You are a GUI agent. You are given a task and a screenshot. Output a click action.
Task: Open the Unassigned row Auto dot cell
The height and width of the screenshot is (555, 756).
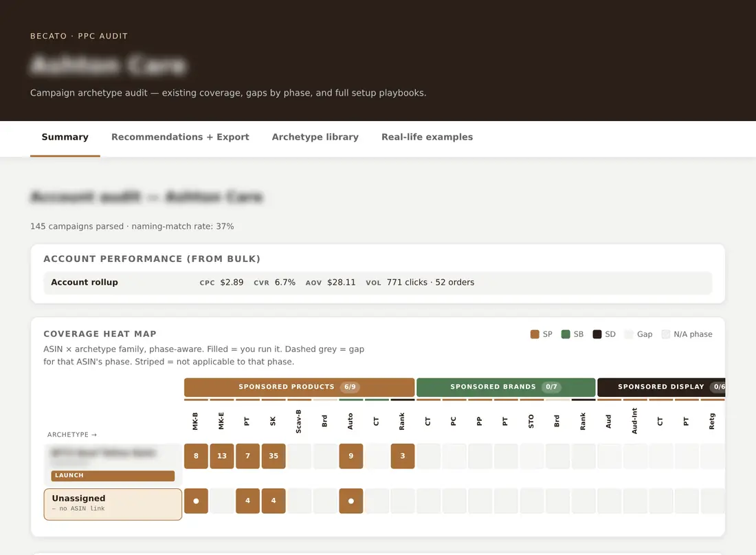pos(351,501)
